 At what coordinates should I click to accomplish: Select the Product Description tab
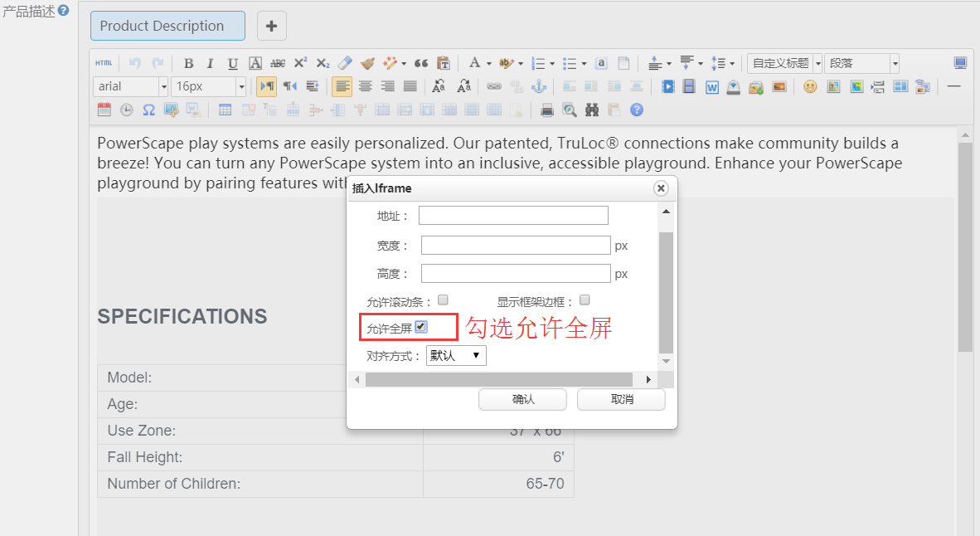pos(167,26)
